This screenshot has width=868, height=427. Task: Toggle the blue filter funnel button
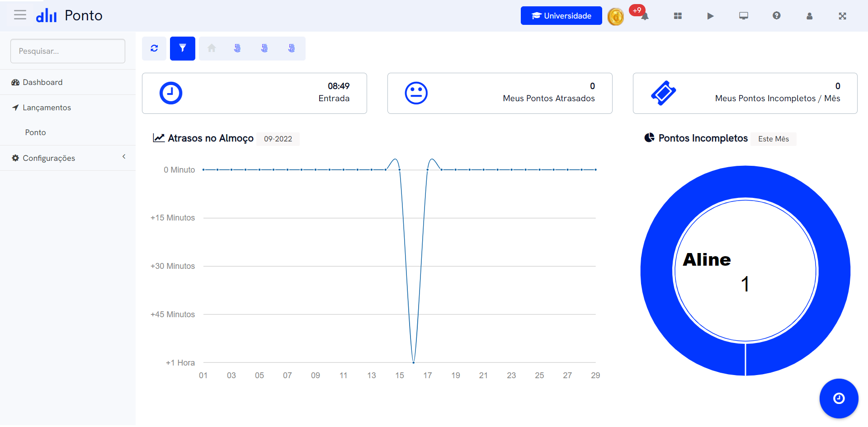[x=183, y=48]
